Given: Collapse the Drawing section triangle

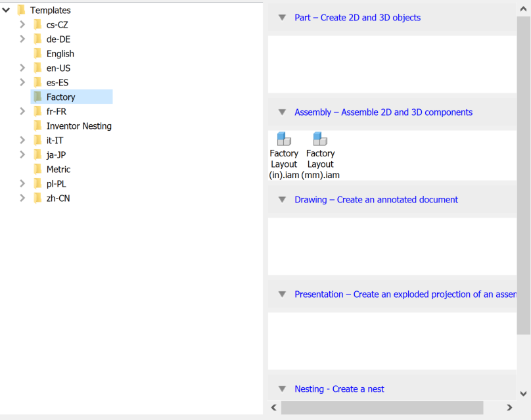Looking at the screenshot, I should pos(282,200).
